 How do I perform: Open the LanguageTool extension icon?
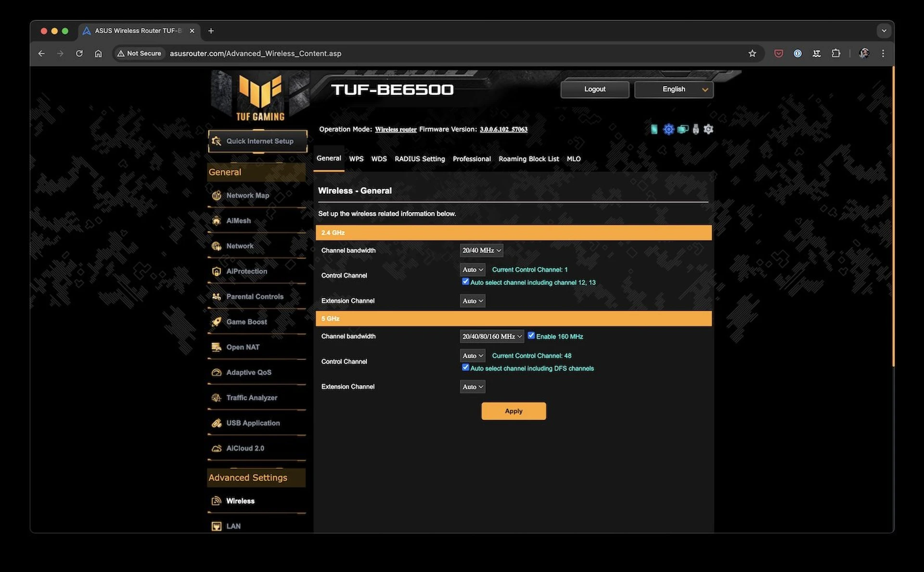click(x=817, y=53)
